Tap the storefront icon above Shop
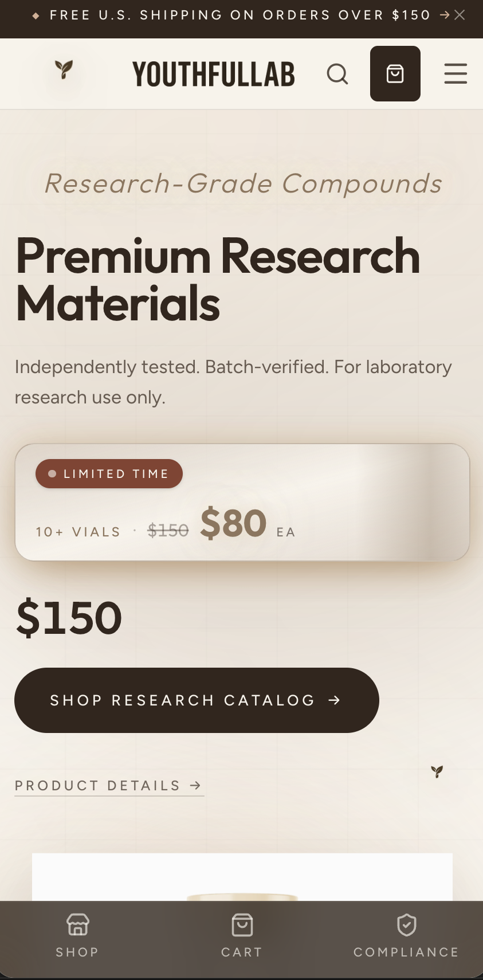Viewport: 483px width, 980px height. click(77, 924)
